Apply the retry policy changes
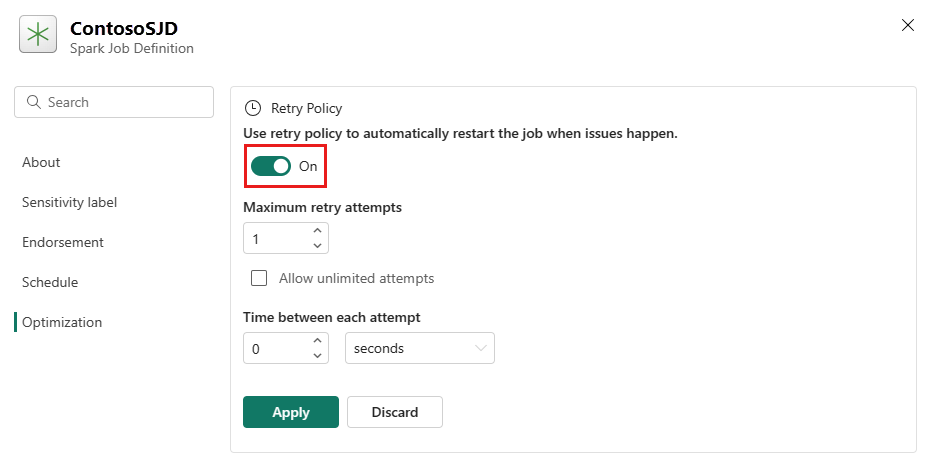The image size is (937, 469). (290, 412)
